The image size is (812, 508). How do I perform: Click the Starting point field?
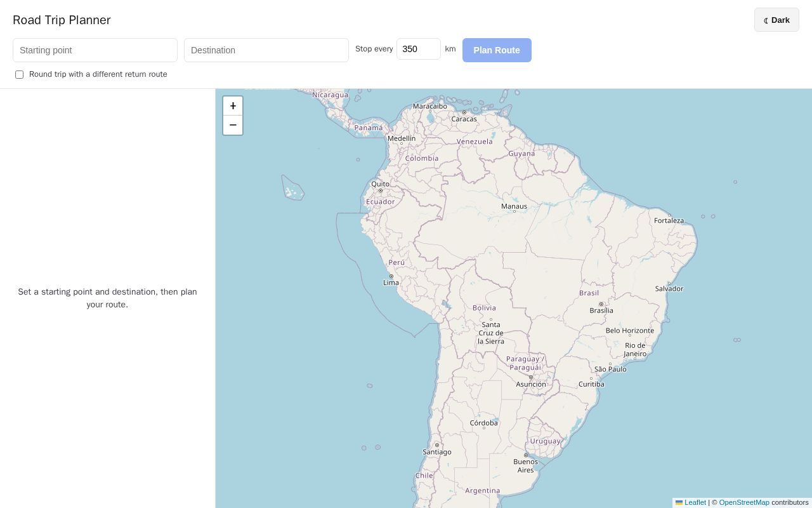click(95, 50)
